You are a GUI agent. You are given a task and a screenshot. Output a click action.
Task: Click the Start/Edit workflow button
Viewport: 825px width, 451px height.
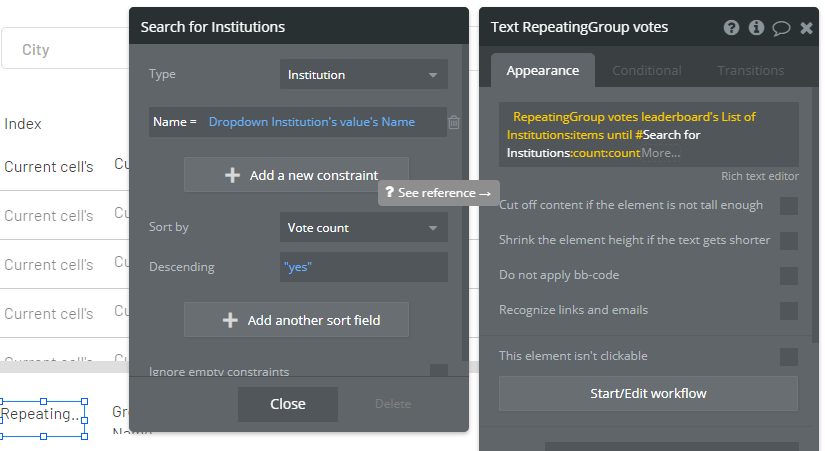tap(648, 393)
